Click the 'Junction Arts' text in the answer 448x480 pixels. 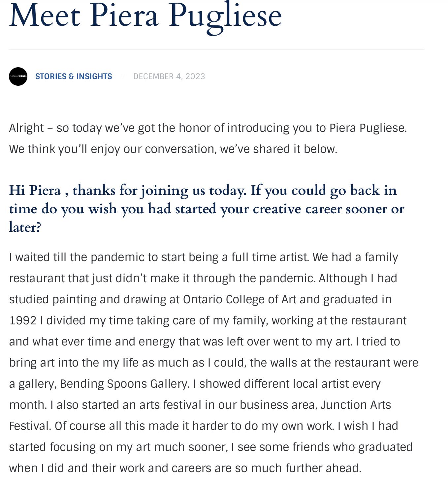click(356, 405)
